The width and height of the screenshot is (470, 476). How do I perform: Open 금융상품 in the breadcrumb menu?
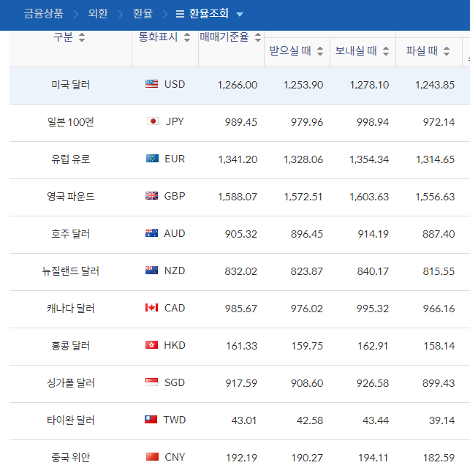43,14
